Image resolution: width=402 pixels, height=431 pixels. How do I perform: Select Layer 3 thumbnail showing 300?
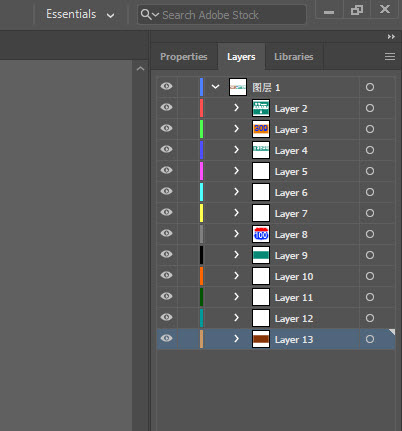pos(261,129)
